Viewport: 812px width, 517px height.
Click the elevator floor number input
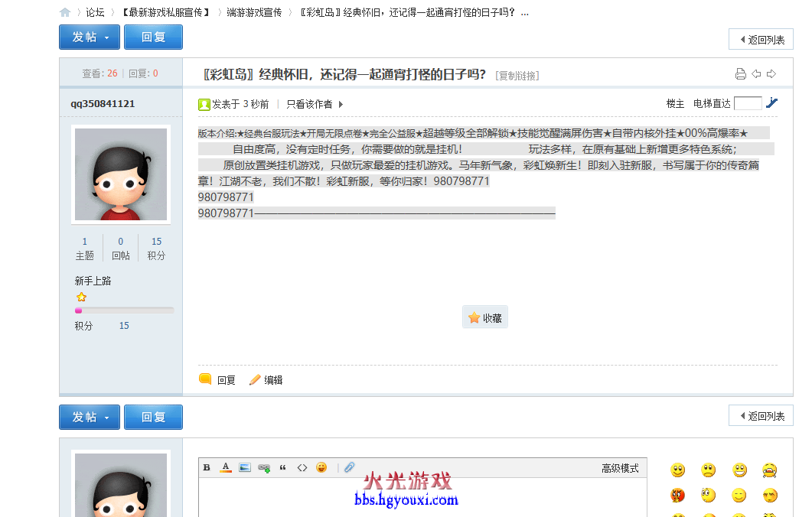pyautogui.click(x=748, y=103)
